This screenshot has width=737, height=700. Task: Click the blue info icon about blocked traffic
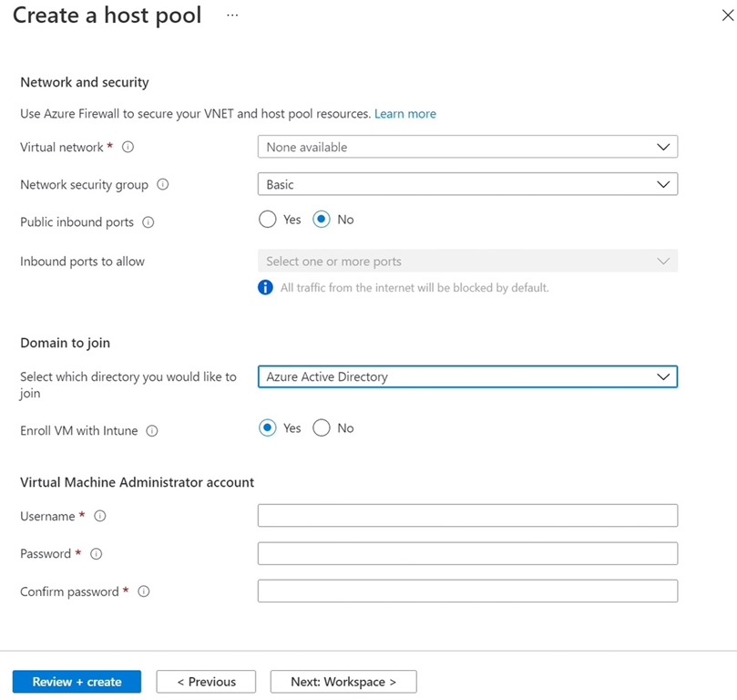point(265,287)
